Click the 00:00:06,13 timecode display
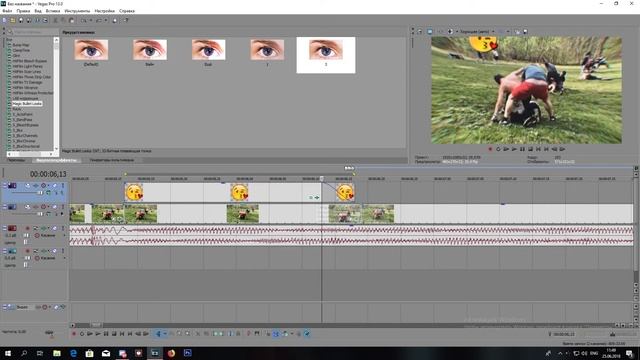Viewport: 640px width, 360px height. pos(48,174)
